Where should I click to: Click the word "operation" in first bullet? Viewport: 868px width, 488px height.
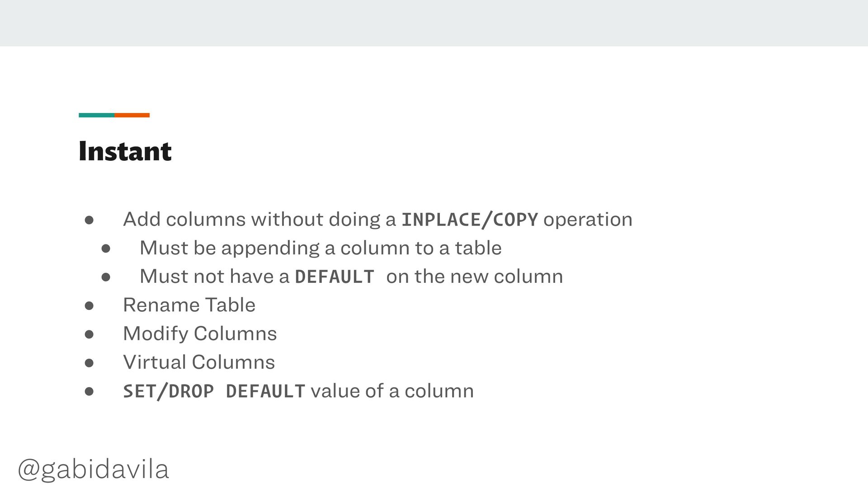click(588, 220)
